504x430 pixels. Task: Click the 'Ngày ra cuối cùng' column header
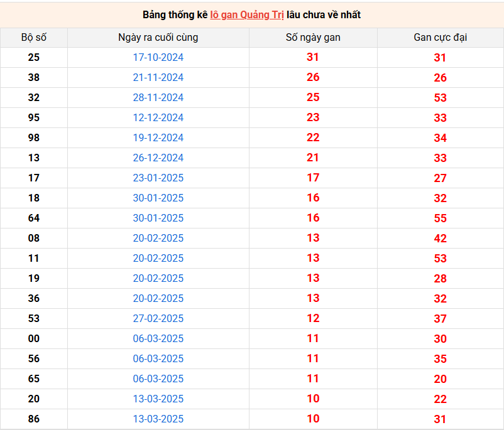pos(158,38)
